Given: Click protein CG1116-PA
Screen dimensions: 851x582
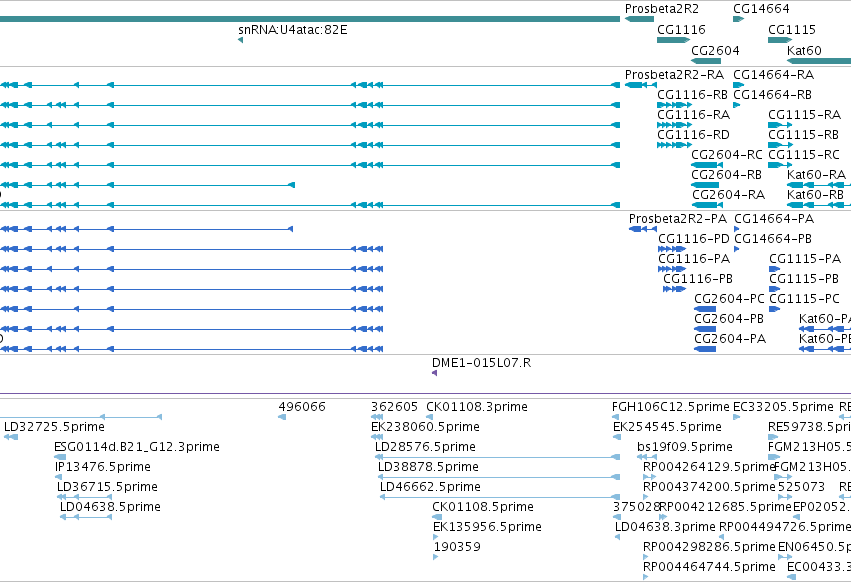Looking at the screenshot, I should pos(672,269).
